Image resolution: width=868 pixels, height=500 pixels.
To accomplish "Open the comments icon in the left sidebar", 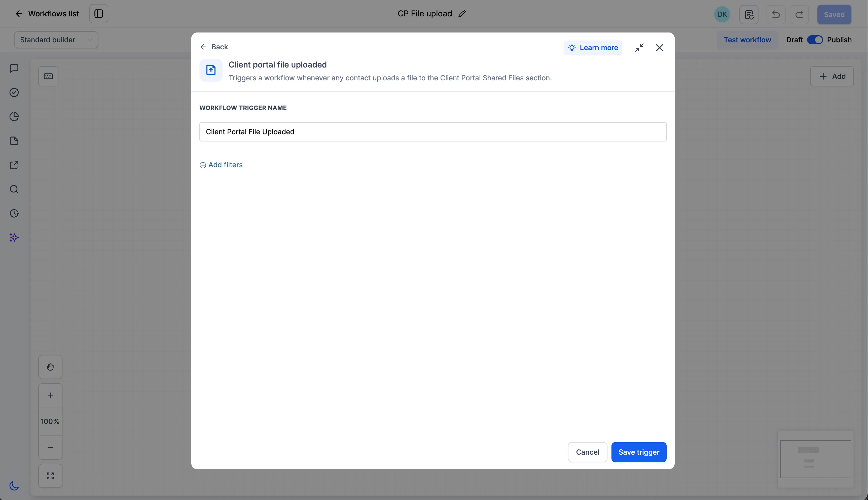I will 14,68.
